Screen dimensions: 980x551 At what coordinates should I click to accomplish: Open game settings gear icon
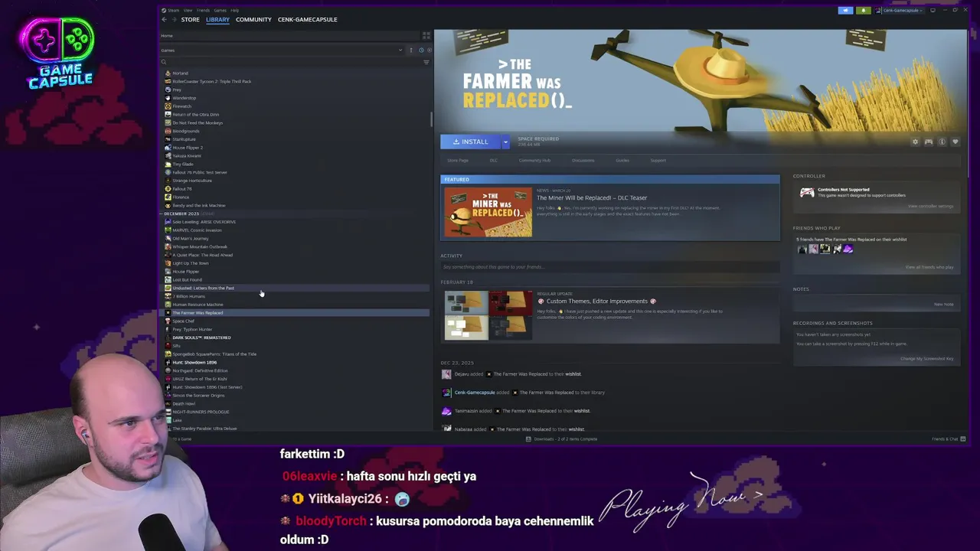[915, 142]
